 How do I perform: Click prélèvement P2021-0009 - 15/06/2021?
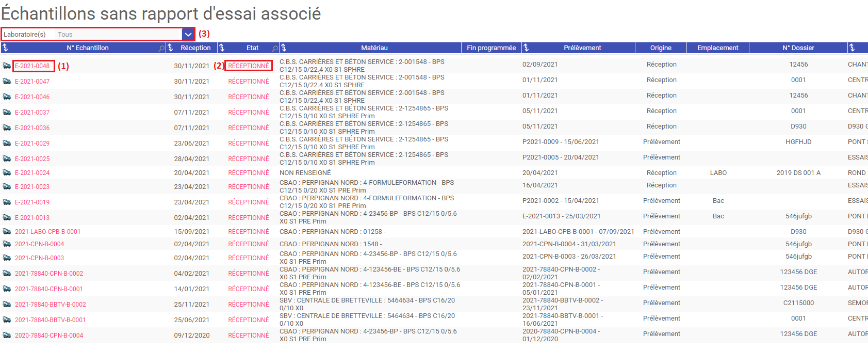click(561, 142)
